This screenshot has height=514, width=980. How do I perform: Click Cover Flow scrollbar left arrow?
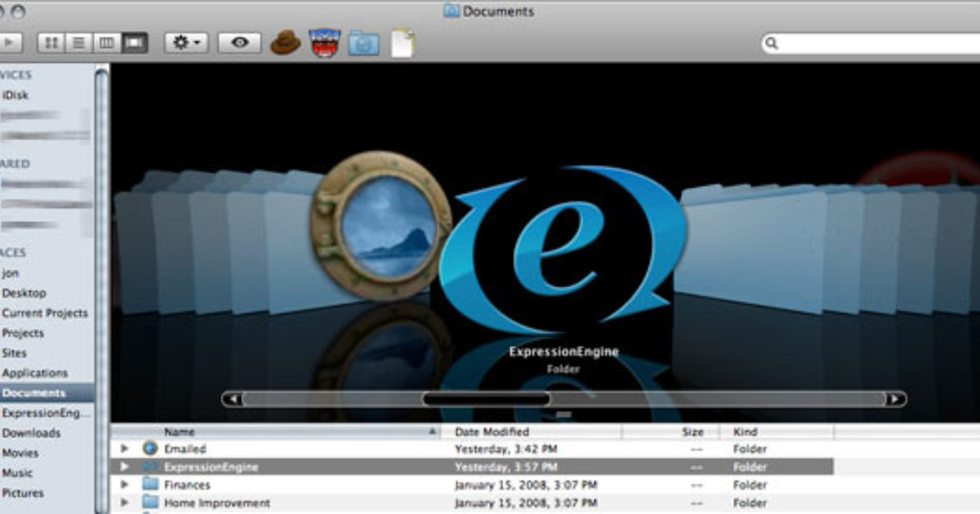click(233, 399)
